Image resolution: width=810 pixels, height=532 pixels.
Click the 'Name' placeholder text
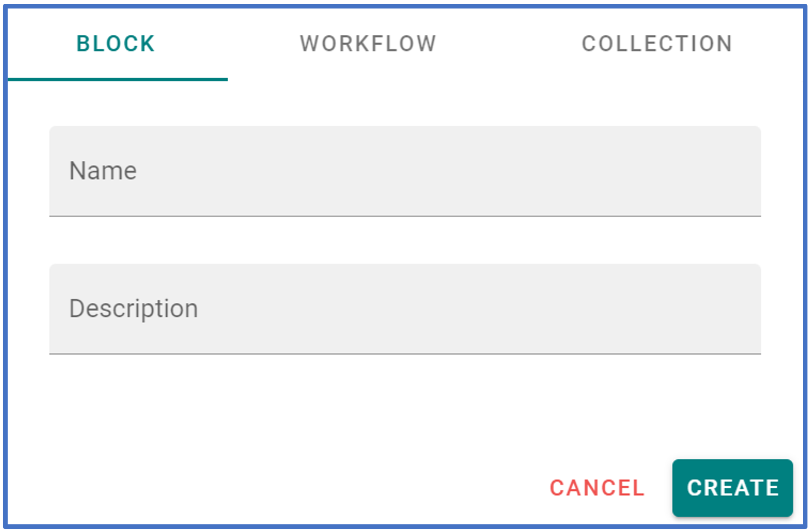tap(103, 171)
